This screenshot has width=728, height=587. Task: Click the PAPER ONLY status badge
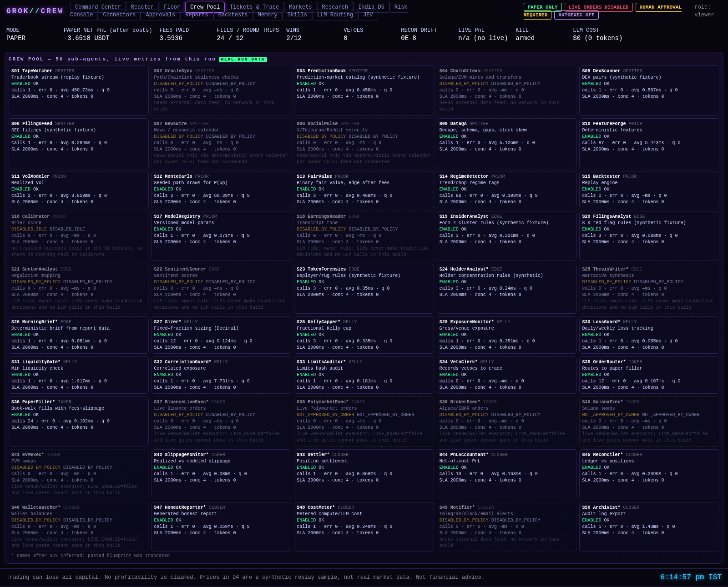[x=542, y=7]
